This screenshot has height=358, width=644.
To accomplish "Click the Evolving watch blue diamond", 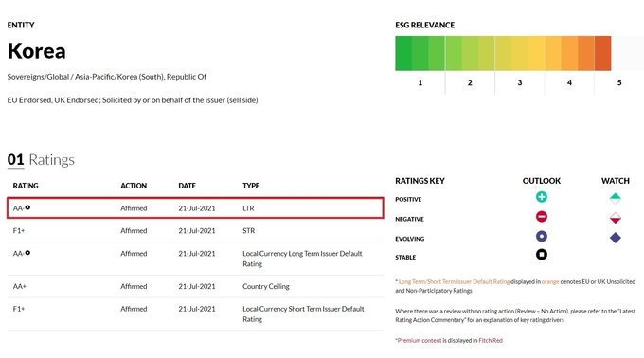I will point(616,238).
